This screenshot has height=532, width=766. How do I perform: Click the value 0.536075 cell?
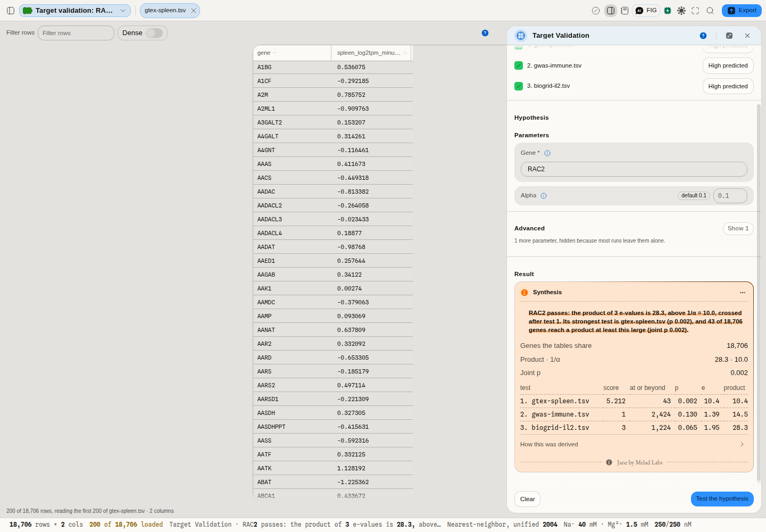pos(372,67)
